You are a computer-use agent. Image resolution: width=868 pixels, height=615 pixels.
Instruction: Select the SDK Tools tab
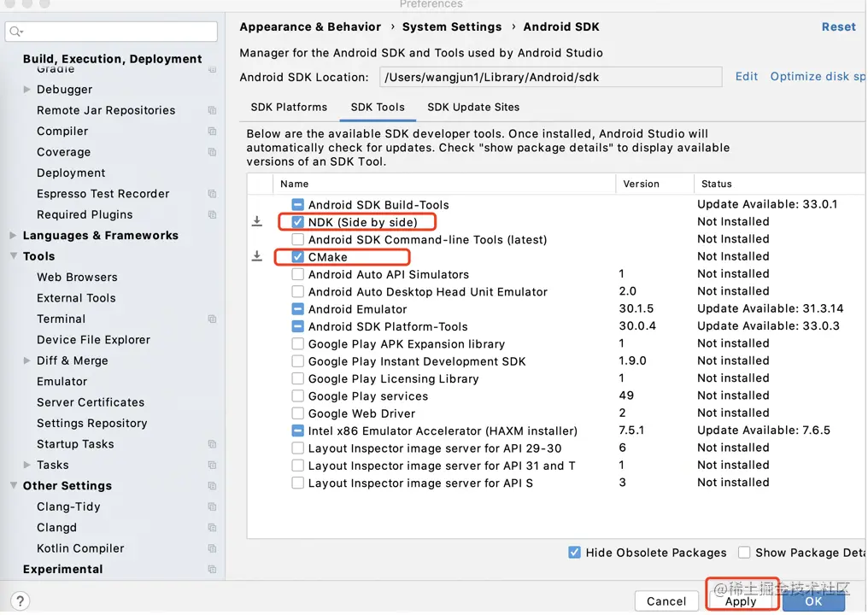[x=378, y=107]
